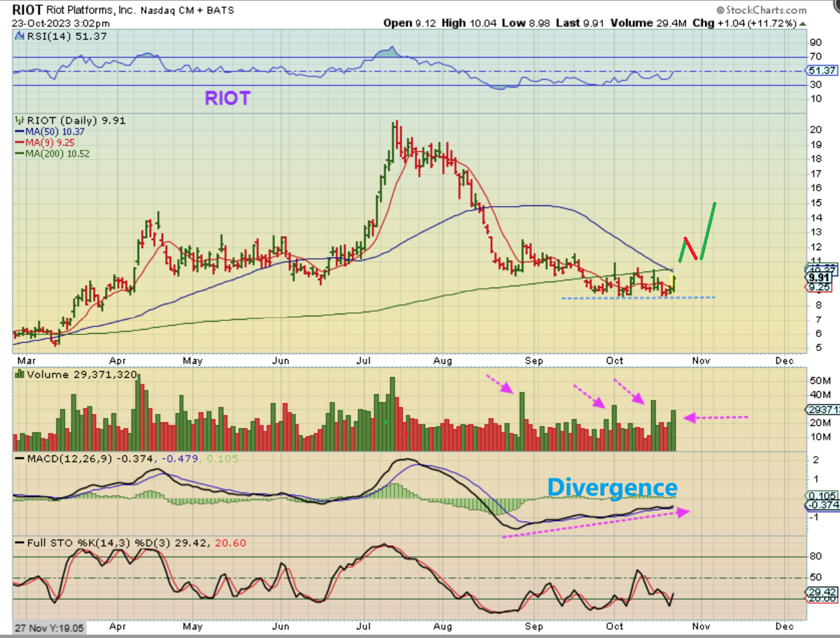Click the MA(9) 9.25 legend entry
Image resolution: width=840 pixels, height=638 pixels.
click(x=49, y=142)
